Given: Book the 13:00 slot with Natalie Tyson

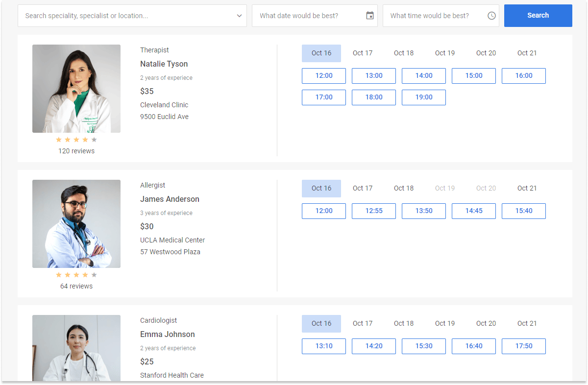Looking at the screenshot, I should coord(374,76).
